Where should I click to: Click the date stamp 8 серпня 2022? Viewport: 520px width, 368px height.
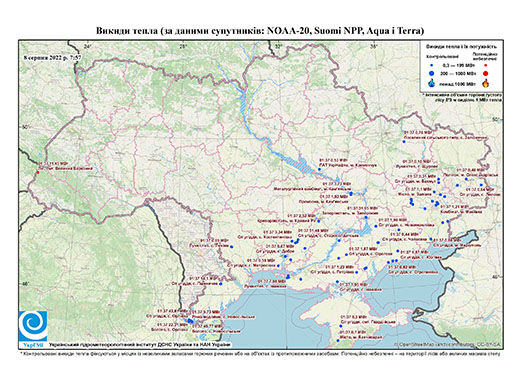point(52,58)
